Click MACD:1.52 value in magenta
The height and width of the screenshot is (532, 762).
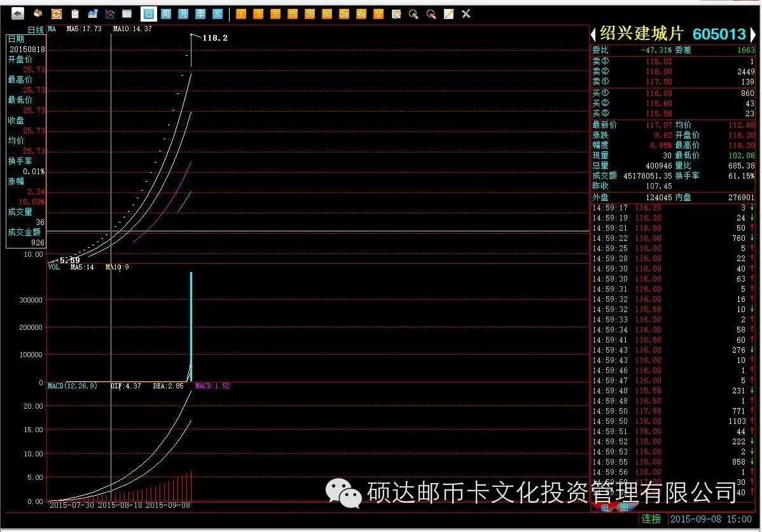(212, 386)
